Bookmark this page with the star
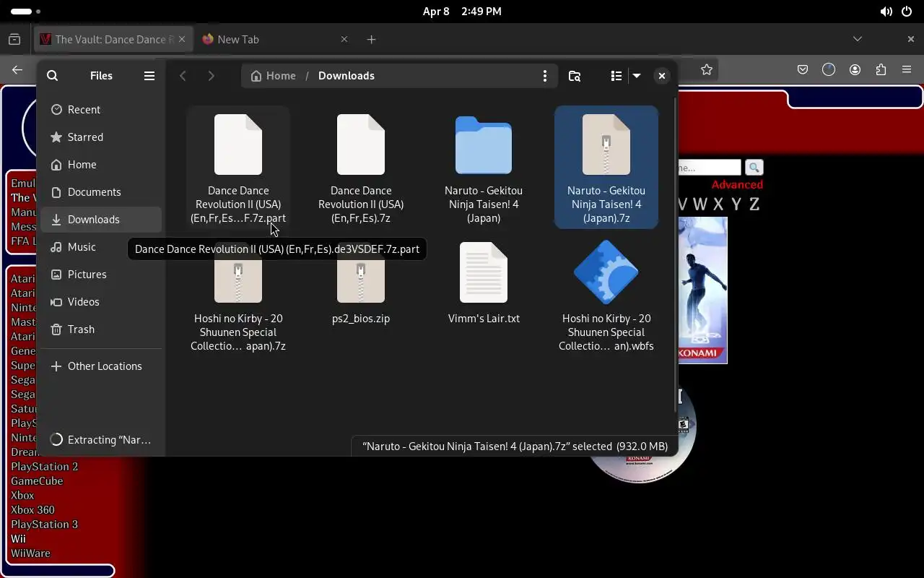924x578 pixels. tap(707, 70)
